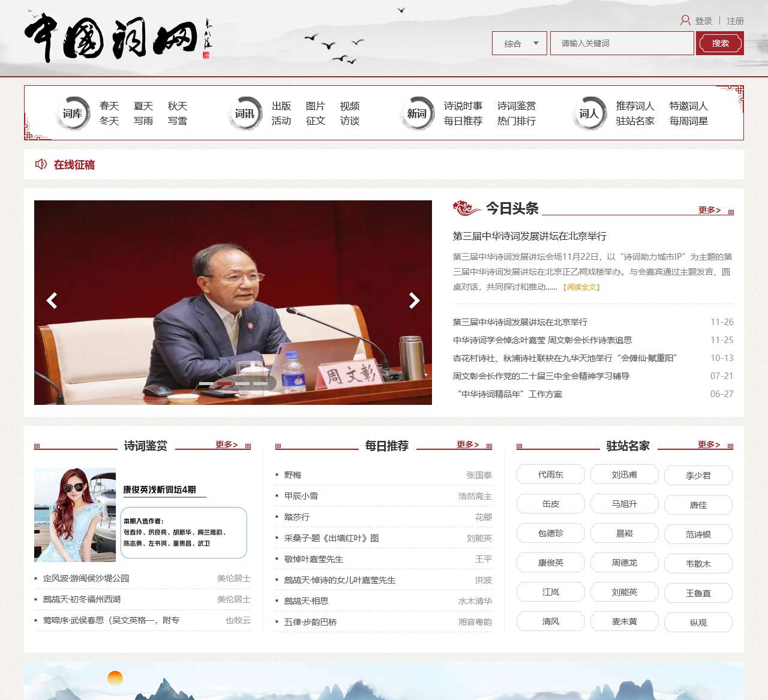
Task: Open poem 鹧鸪天·初冬福州西湖
Action: click(x=82, y=599)
